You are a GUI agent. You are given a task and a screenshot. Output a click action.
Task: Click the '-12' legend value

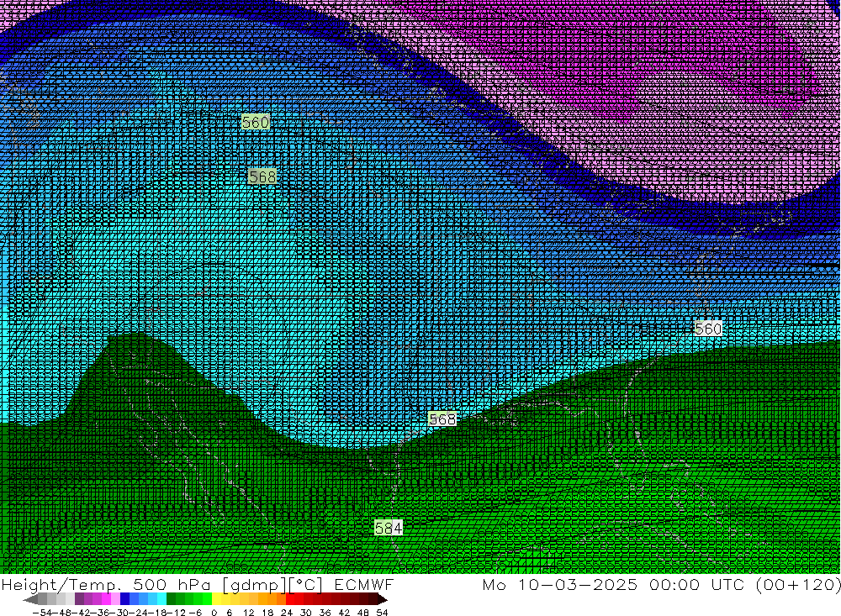coord(176,613)
